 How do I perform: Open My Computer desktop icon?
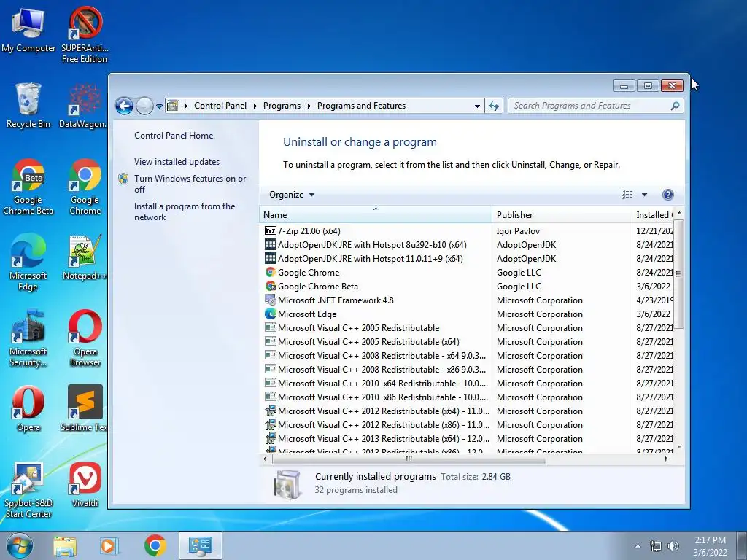28,29
